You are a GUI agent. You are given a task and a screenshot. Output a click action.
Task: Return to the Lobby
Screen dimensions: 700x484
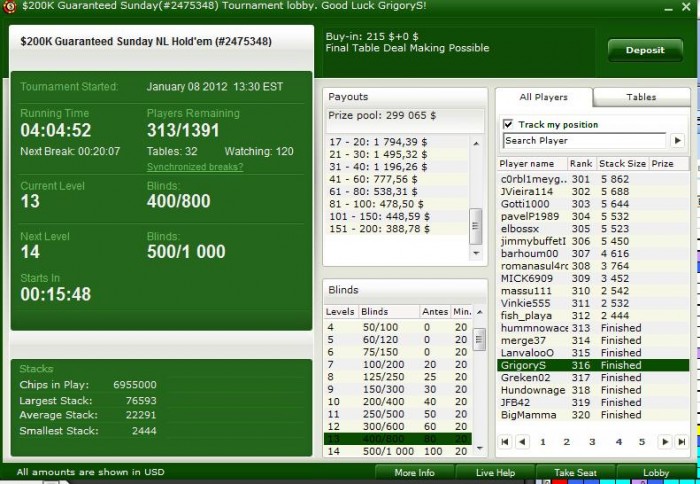(656, 472)
